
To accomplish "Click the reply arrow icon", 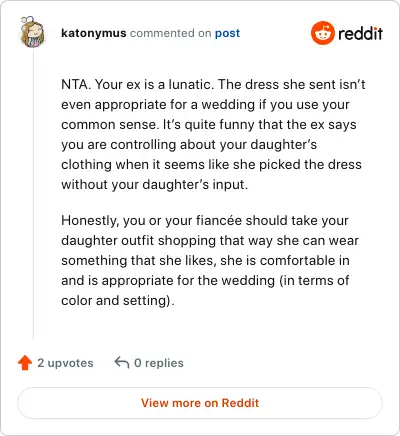I will 122,362.
